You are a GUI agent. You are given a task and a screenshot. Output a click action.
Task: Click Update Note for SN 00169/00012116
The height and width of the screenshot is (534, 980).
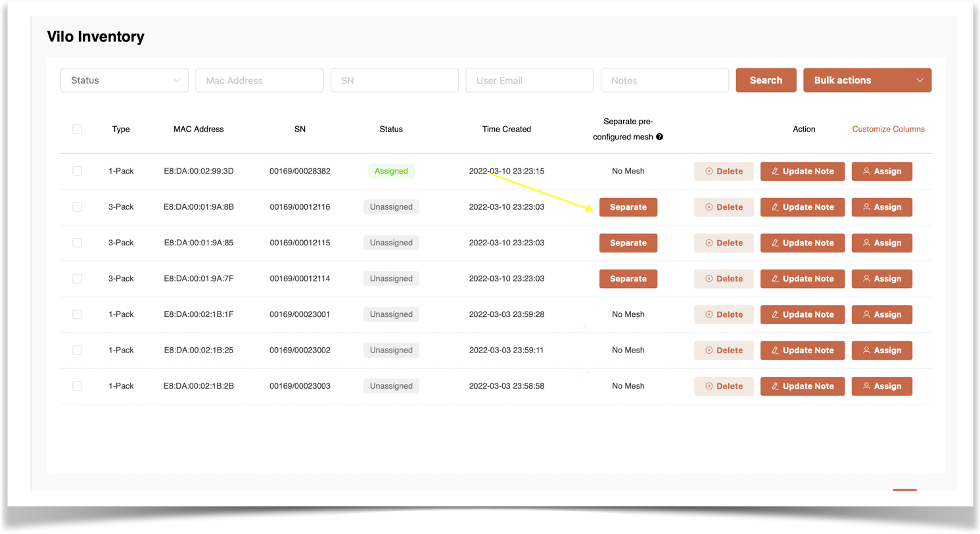(x=803, y=207)
